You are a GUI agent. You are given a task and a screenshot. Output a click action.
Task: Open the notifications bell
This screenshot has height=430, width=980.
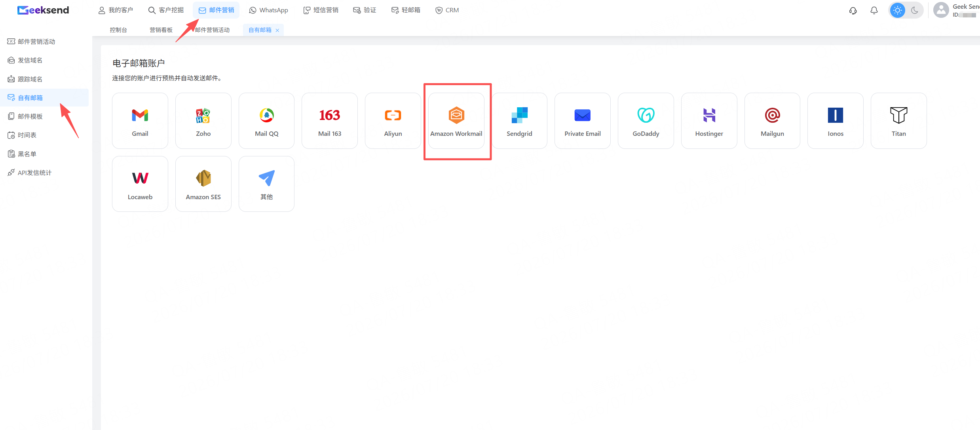coord(874,10)
